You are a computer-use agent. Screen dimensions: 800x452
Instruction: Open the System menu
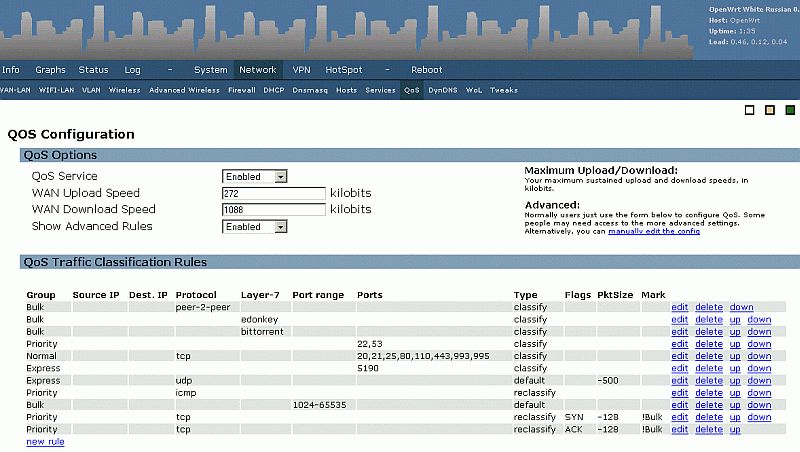tap(211, 70)
